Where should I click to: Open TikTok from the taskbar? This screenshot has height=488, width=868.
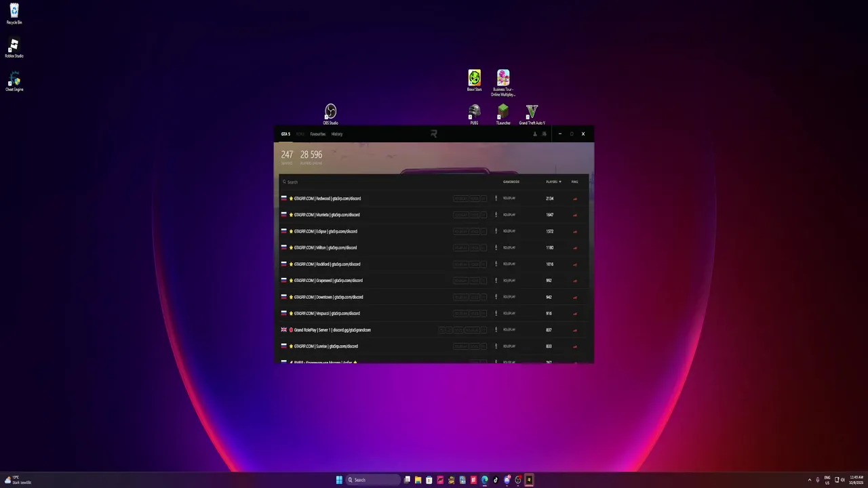pos(496,480)
